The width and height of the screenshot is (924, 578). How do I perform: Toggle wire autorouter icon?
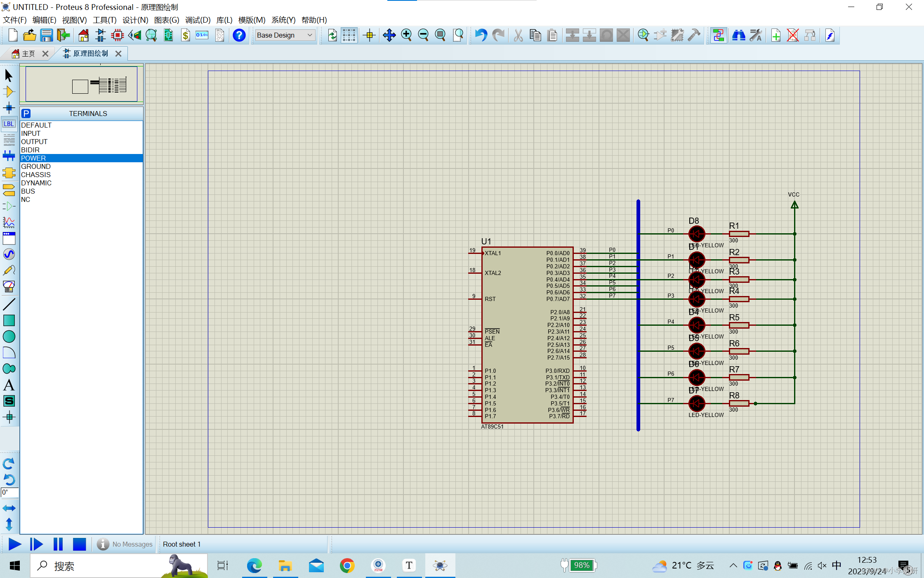(x=718, y=36)
